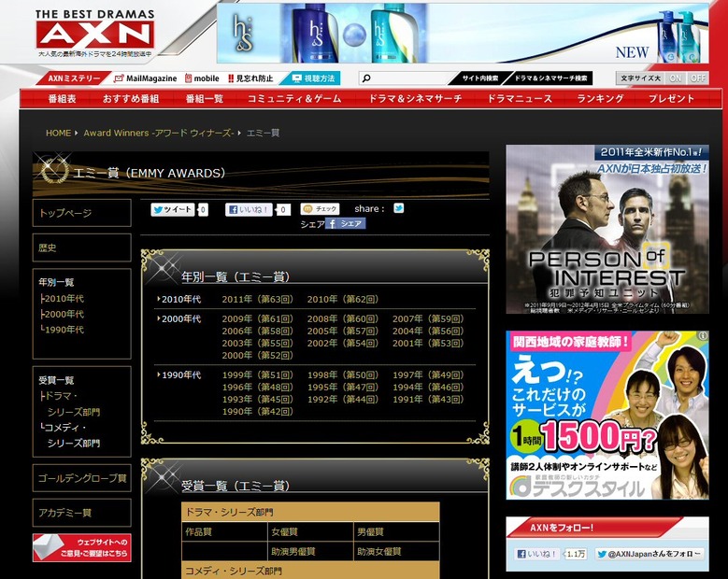Turn large text size OFF
The width and height of the screenshot is (728, 579).
tap(698, 78)
